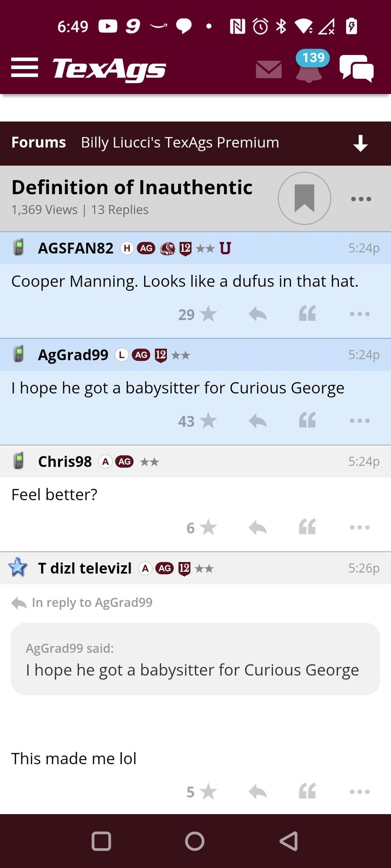391x868 pixels.
Task: Open thread options three-dot menu
Action: click(361, 199)
